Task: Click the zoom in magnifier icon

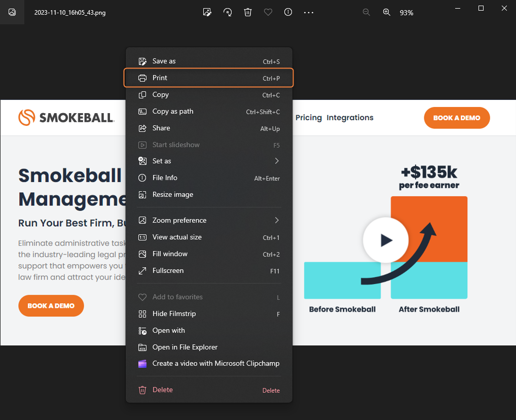Action: pyautogui.click(x=387, y=12)
